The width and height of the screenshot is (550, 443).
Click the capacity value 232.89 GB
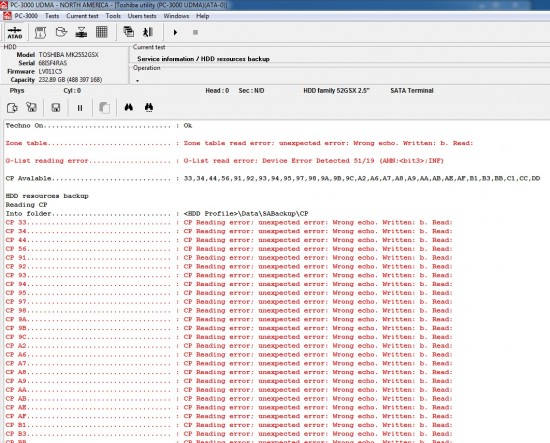[70, 80]
